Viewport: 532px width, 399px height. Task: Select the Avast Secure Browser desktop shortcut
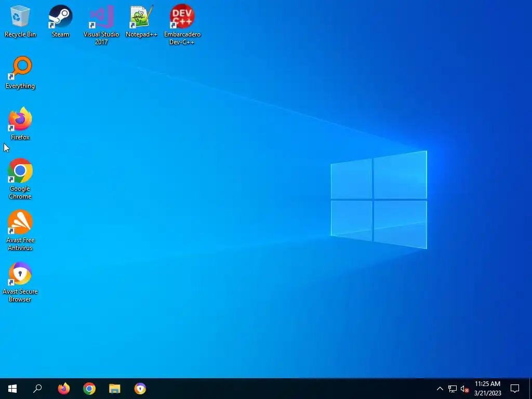click(20, 282)
